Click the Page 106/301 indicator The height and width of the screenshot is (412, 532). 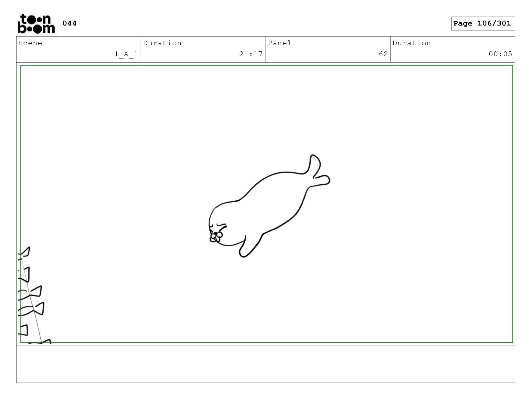point(483,24)
